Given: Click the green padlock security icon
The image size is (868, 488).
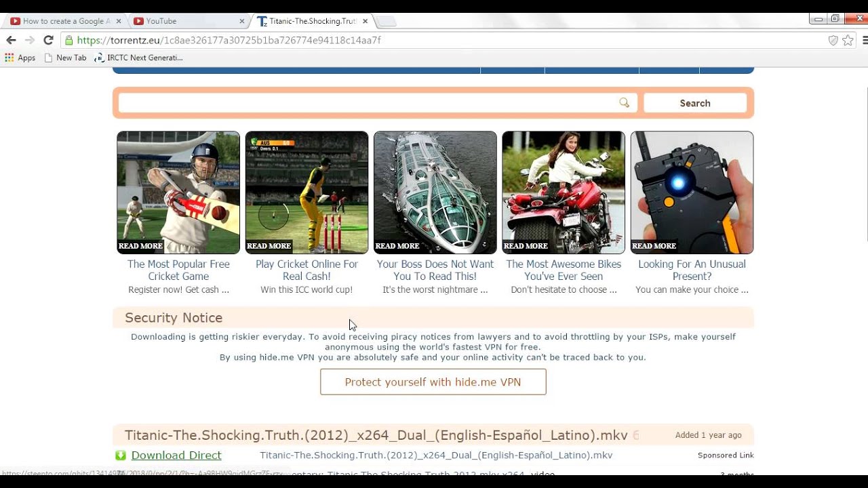Looking at the screenshot, I should (x=68, y=40).
